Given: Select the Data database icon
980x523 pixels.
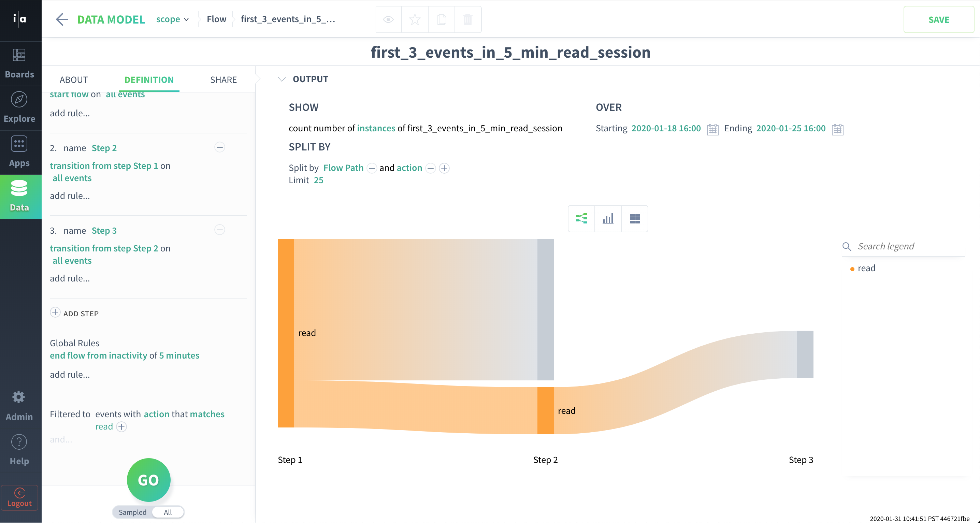Looking at the screenshot, I should click(19, 188).
